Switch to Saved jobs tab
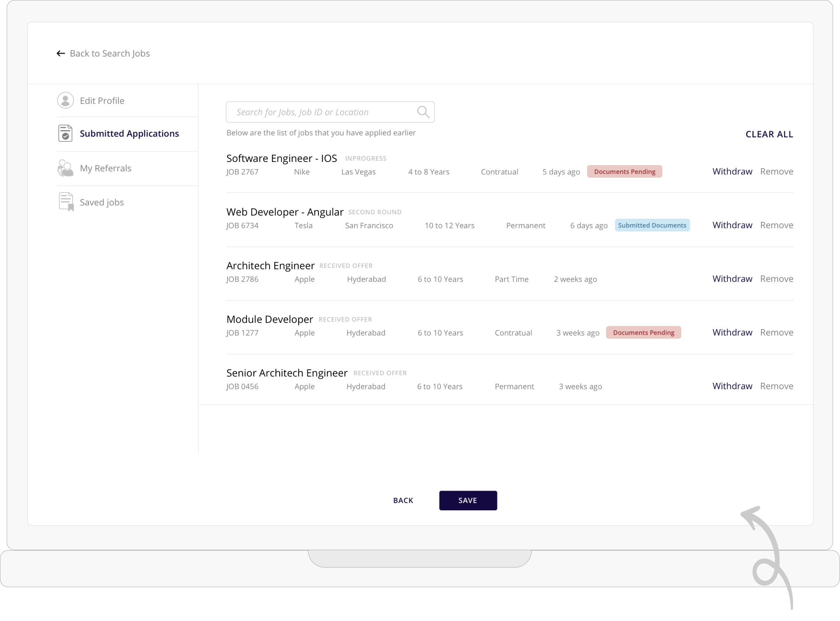The height and width of the screenshot is (621, 840). tap(102, 202)
